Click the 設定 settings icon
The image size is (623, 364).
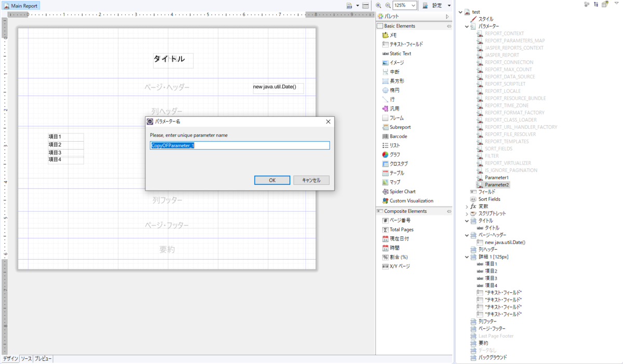point(425,5)
